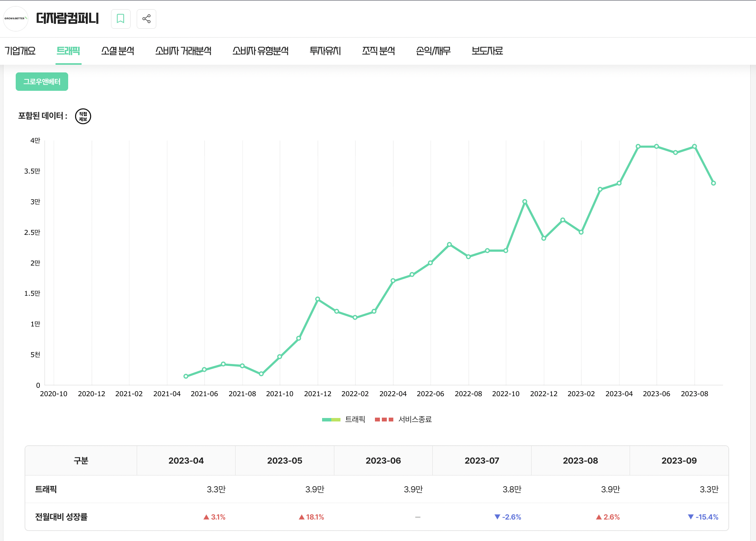The image size is (756, 541).
Task: Click the 2023-07 column header
Action: 482,461
